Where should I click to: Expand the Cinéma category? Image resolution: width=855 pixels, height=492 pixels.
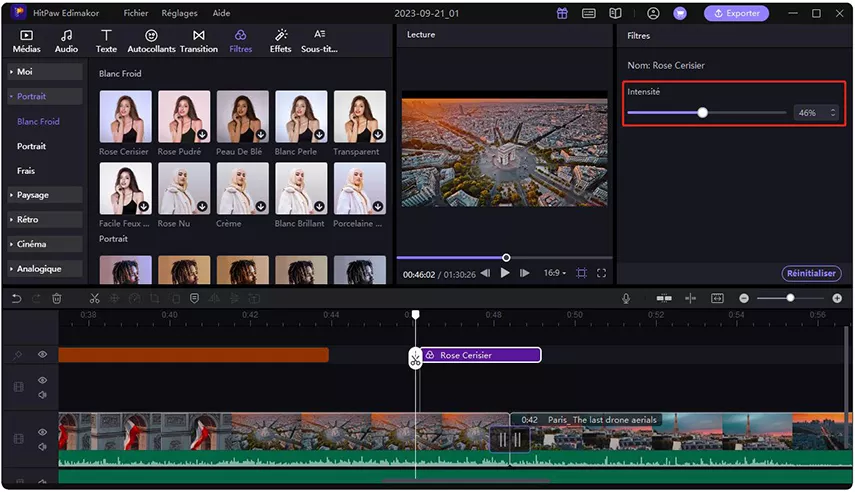(x=45, y=244)
